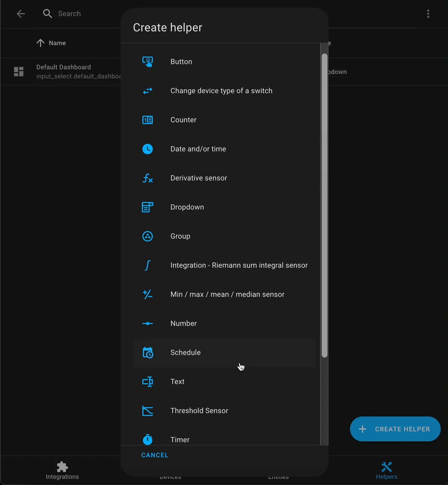This screenshot has width=448, height=485.
Task: Cancel the Create helper dialog
Action: [x=155, y=455]
